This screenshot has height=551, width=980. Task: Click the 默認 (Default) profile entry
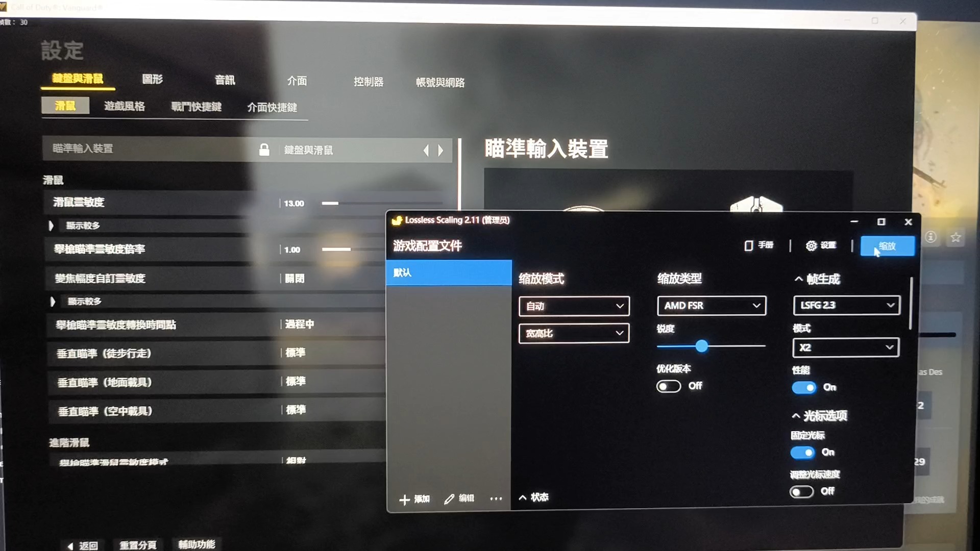coord(448,272)
